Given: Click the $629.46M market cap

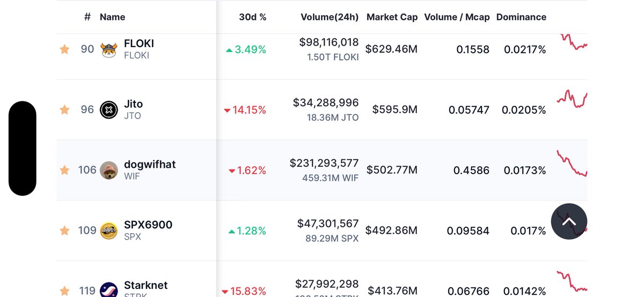Looking at the screenshot, I should pyautogui.click(x=391, y=50).
